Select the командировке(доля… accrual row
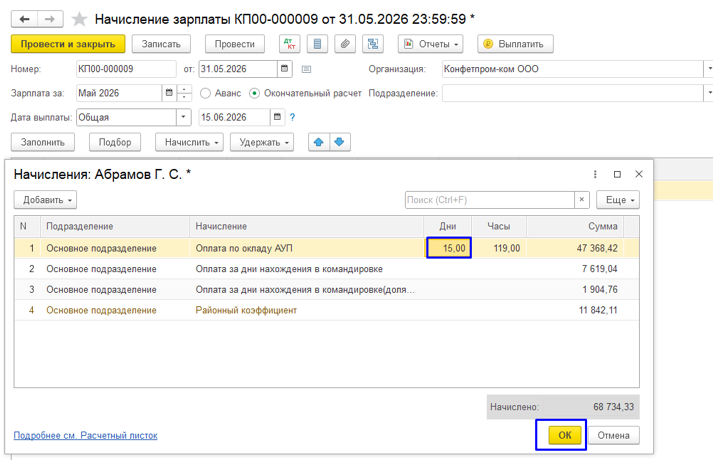This screenshot has height=470, width=722. click(326, 290)
